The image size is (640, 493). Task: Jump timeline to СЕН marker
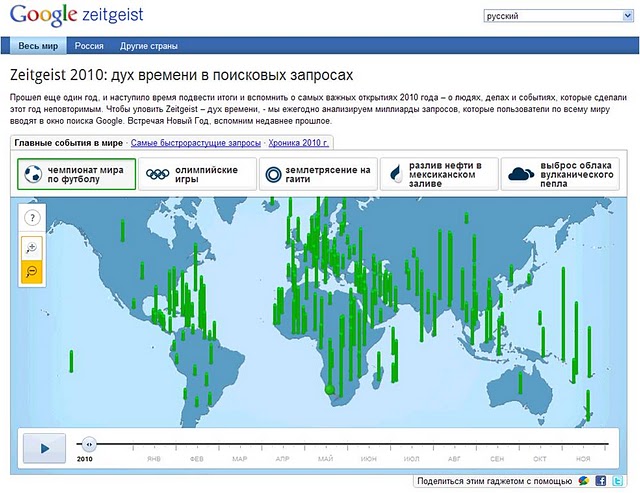click(497, 459)
